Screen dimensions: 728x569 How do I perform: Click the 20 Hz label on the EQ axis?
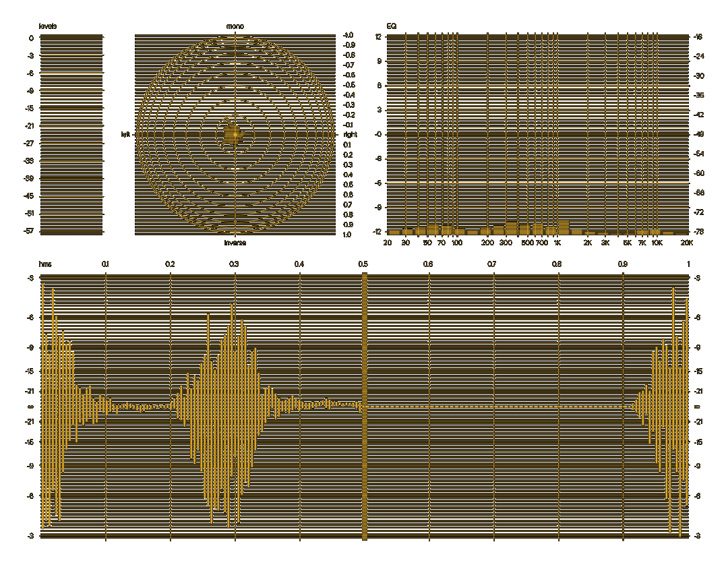(387, 243)
